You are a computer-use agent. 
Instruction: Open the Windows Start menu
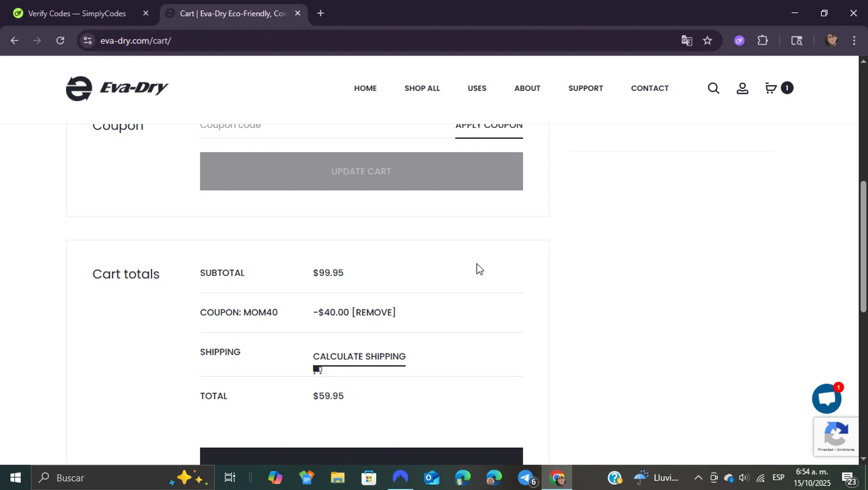point(15,478)
